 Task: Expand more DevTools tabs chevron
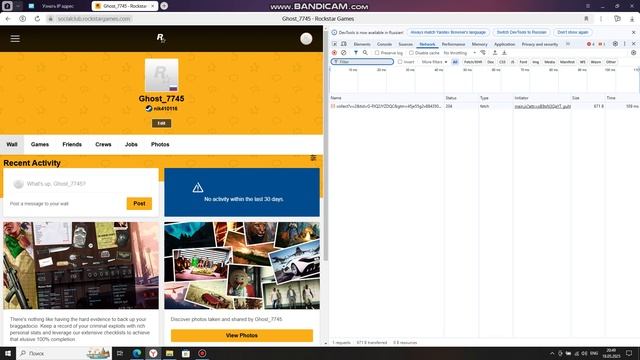568,44
